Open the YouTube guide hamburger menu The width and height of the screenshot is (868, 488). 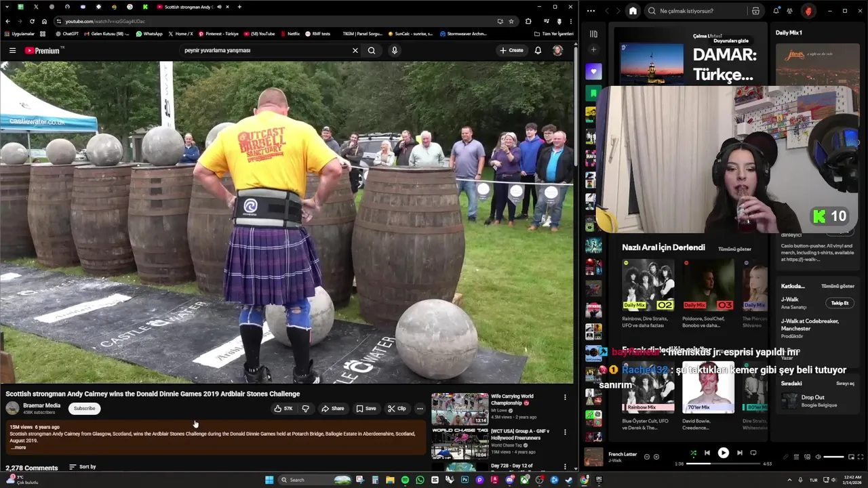pyautogui.click(x=12, y=50)
